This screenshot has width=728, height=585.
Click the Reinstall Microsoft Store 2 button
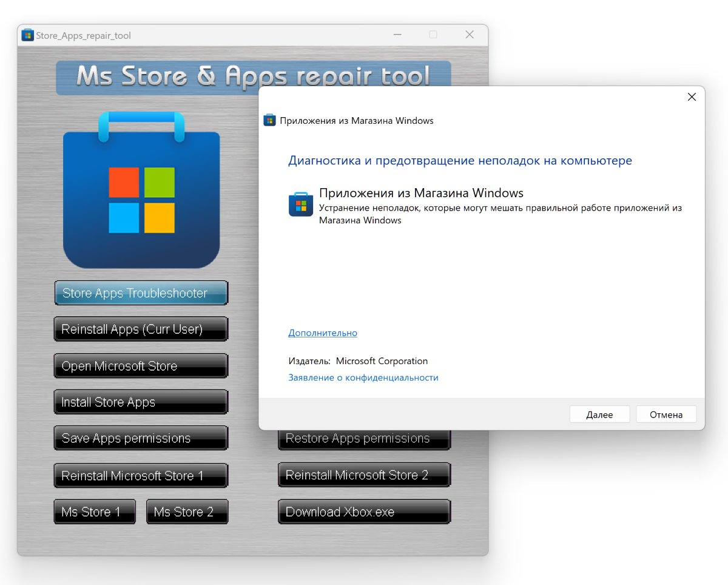click(364, 475)
